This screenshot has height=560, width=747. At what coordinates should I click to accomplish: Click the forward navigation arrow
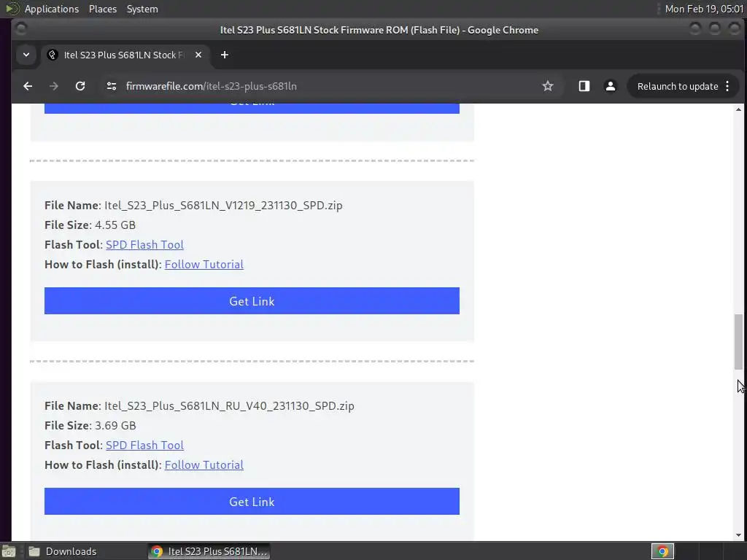tap(54, 86)
